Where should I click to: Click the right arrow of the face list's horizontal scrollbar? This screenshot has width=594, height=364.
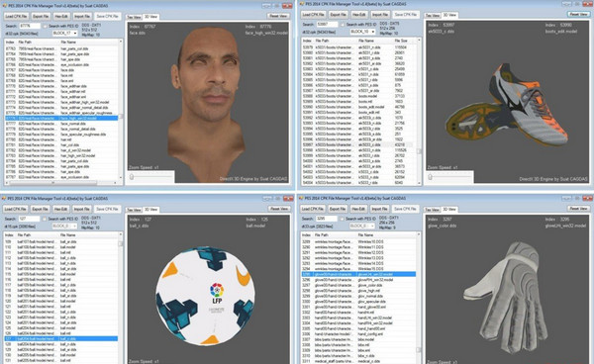[x=116, y=183]
